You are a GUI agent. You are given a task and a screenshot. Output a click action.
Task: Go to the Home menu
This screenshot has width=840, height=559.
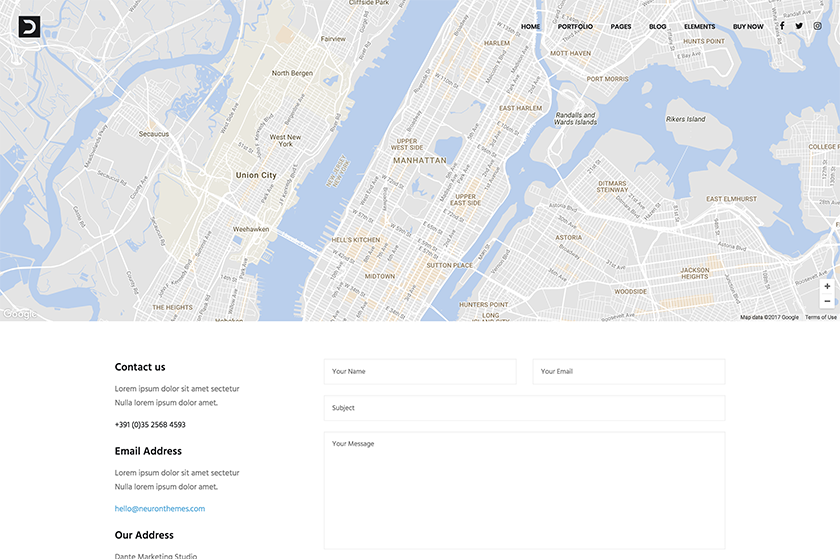click(x=530, y=26)
